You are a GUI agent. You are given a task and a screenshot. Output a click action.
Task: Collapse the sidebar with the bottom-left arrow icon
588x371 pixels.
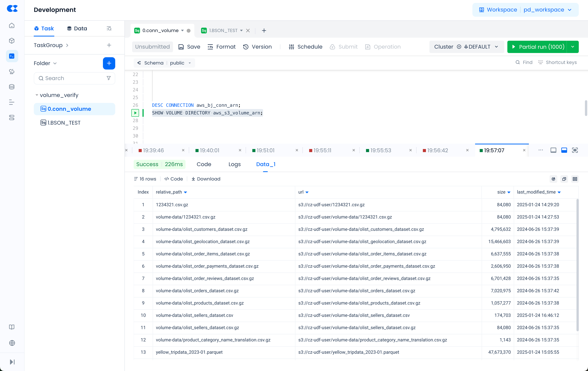12,362
